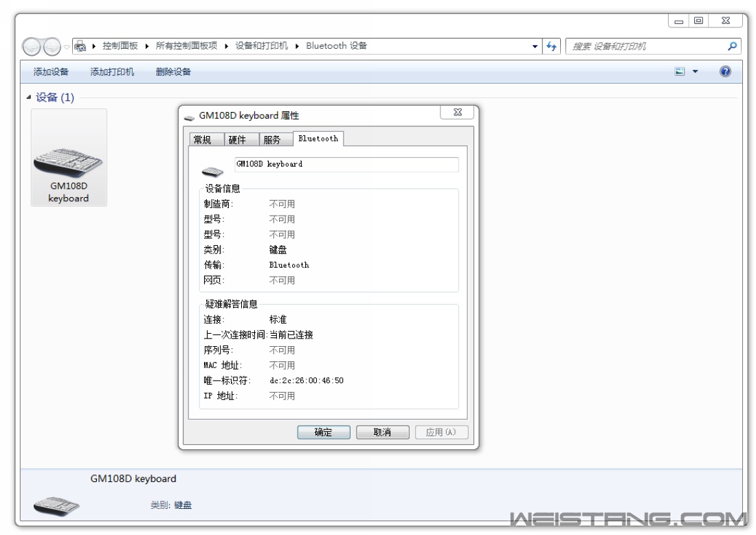Minimize the Bluetooth 设备 Explorer window
The height and width of the screenshot is (535, 756).
[x=679, y=21]
